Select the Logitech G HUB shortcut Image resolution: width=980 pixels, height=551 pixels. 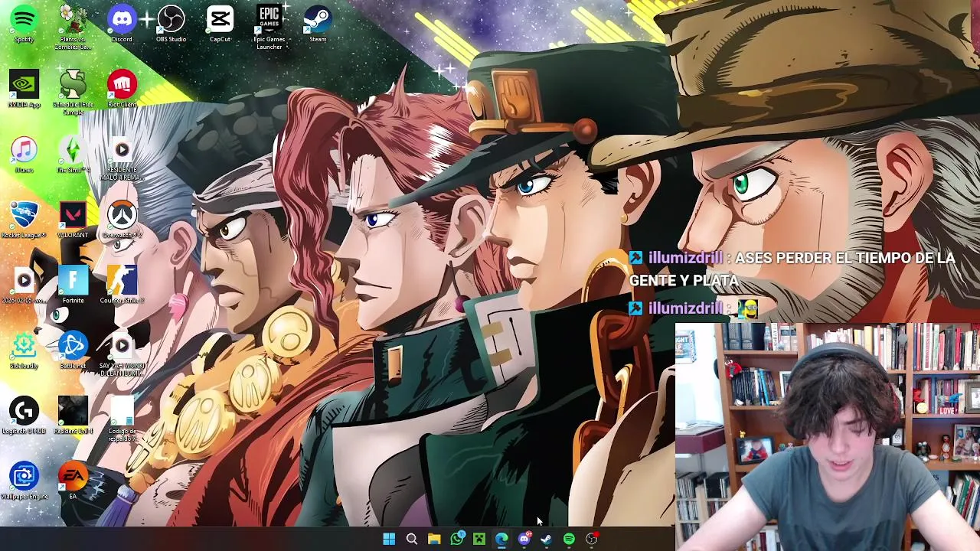pyautogui.click(x=24, y=416)
